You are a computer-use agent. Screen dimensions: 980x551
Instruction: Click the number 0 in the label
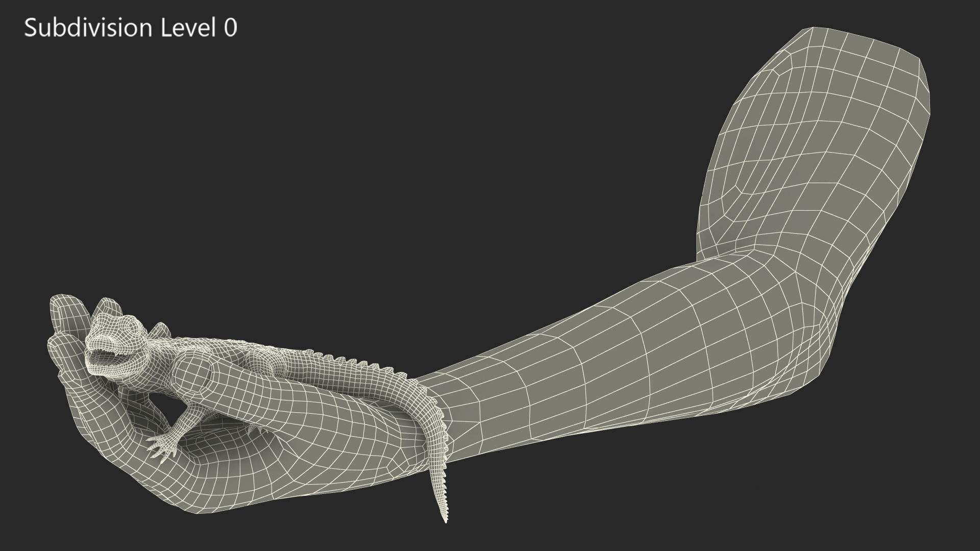pos(230,28)
